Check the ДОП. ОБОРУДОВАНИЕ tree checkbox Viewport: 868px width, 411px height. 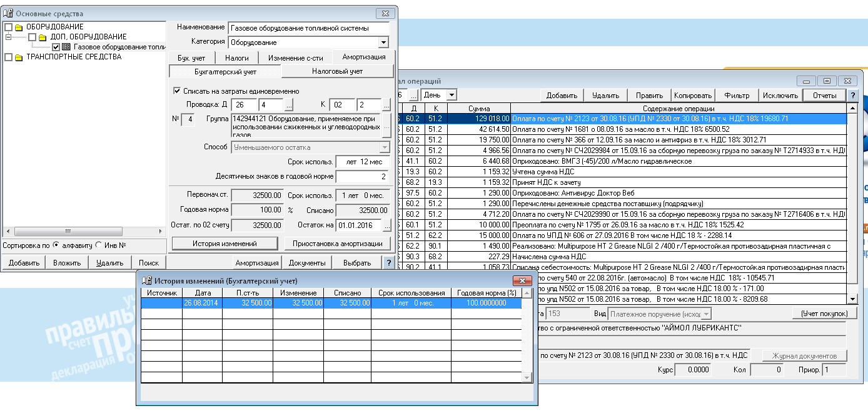click(33, 37)
